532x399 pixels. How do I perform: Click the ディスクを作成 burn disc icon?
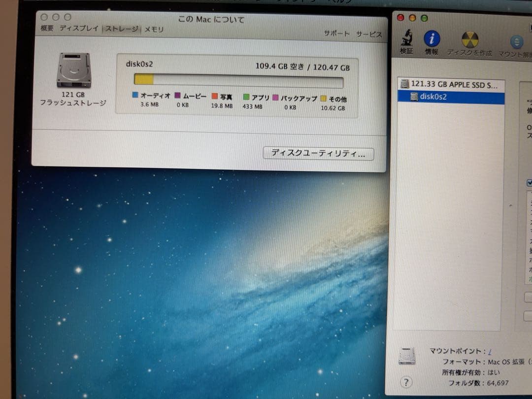[x=470, y=39]
